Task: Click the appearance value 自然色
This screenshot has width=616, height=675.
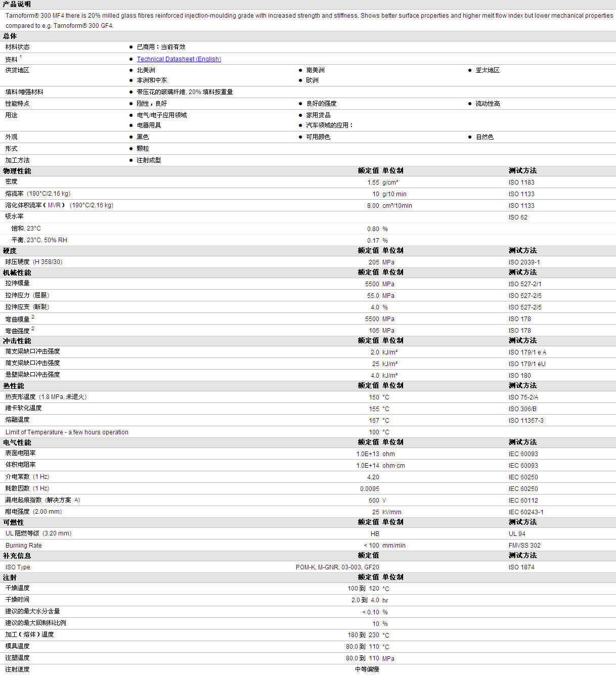Action: coord(485,137)
